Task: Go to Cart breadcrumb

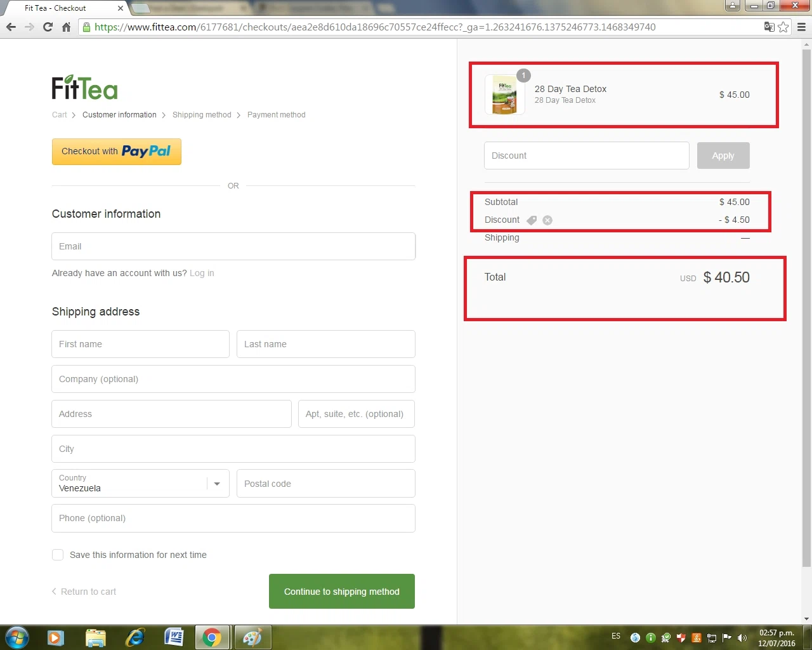Action: click(x=59, y=115)
